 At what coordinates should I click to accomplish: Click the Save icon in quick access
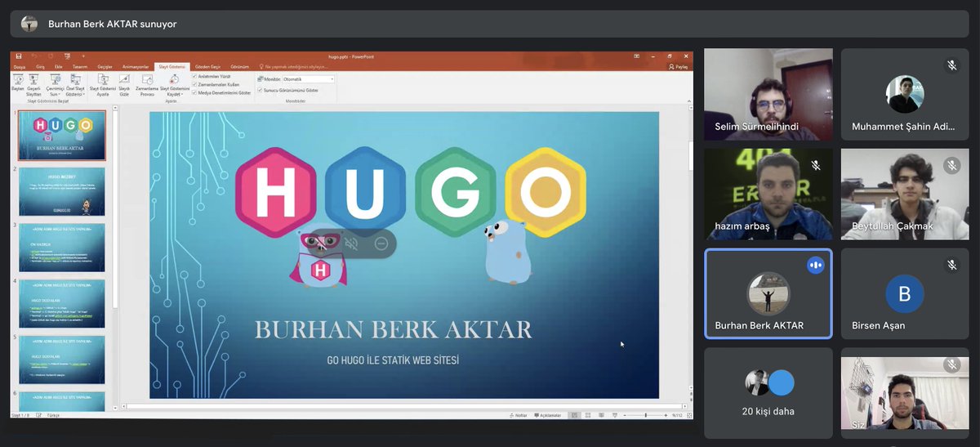click(19, 56)
